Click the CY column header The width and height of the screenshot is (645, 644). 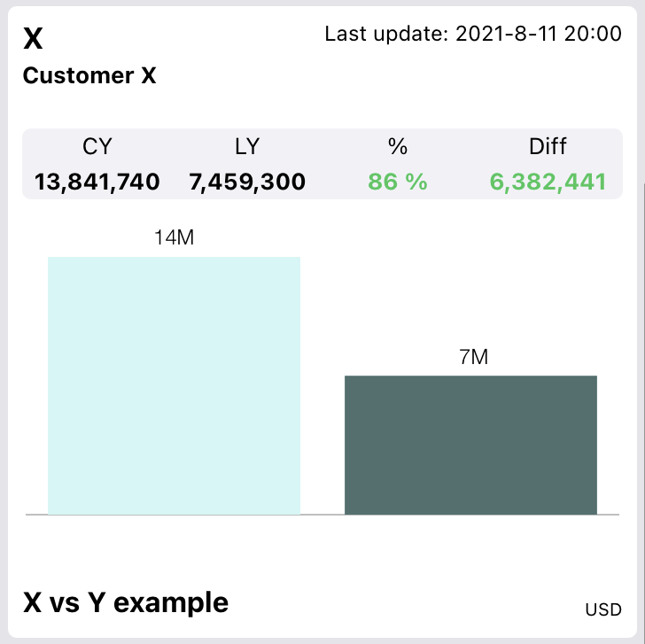coord(97,146)
